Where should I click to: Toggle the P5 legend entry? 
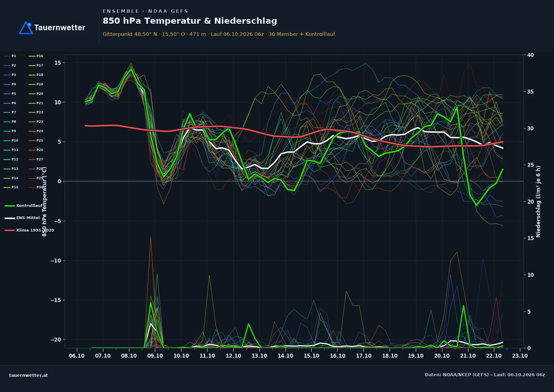[10, 94]
